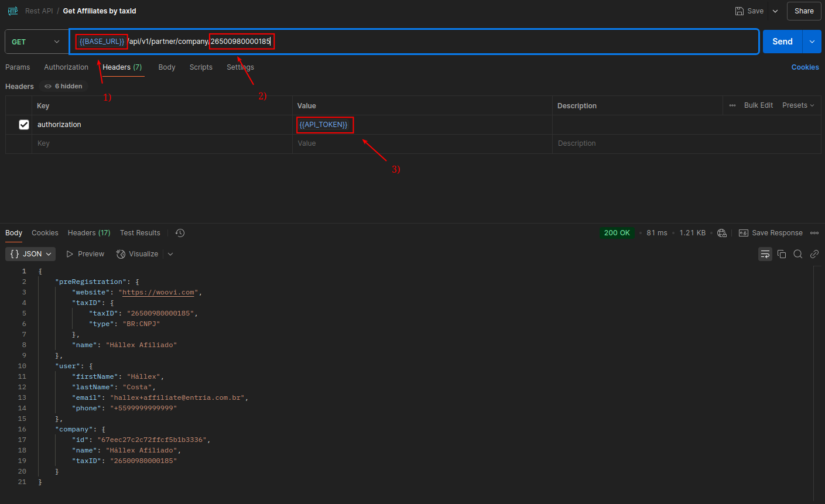The image size is (825, 504).
Task: Open the Cookies link
Action: coord(805,67)
